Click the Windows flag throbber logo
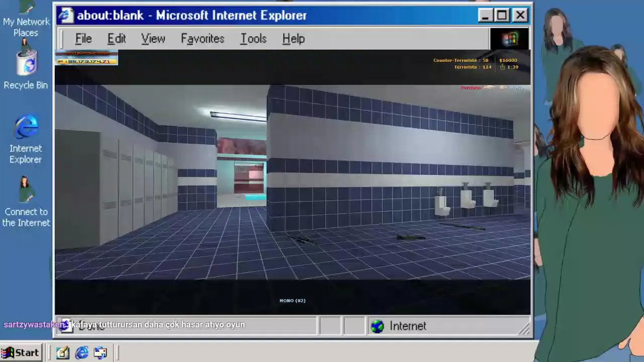Viewport: 644px width, 362px height. coord(509,39)
